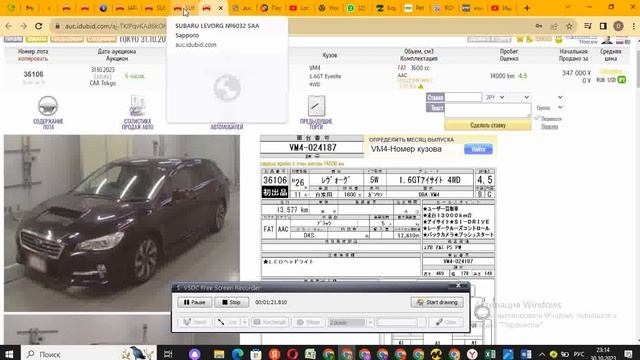Image resolution: width=640 pixels, height=360 pixels.
Task: Open Yandex browser red icon on taskbar
Action: [x=274, y=354]
